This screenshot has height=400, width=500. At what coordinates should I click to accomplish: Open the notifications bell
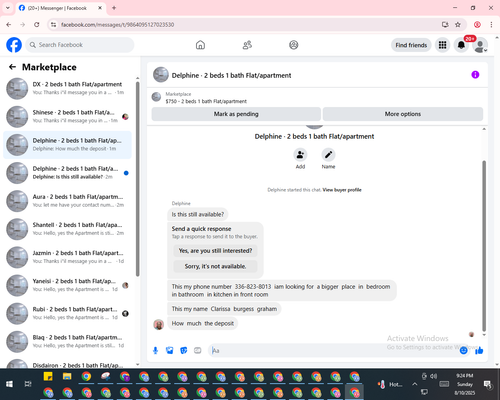click(x=461, y=45)
